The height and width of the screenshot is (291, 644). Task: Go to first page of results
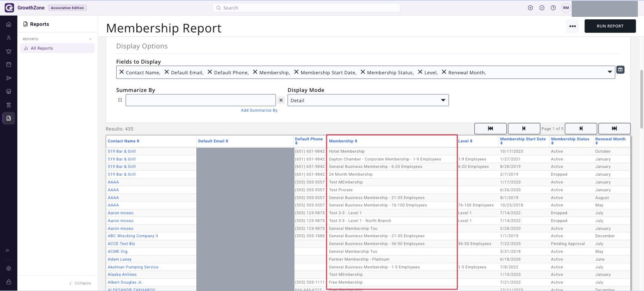(x=490, y=128)
